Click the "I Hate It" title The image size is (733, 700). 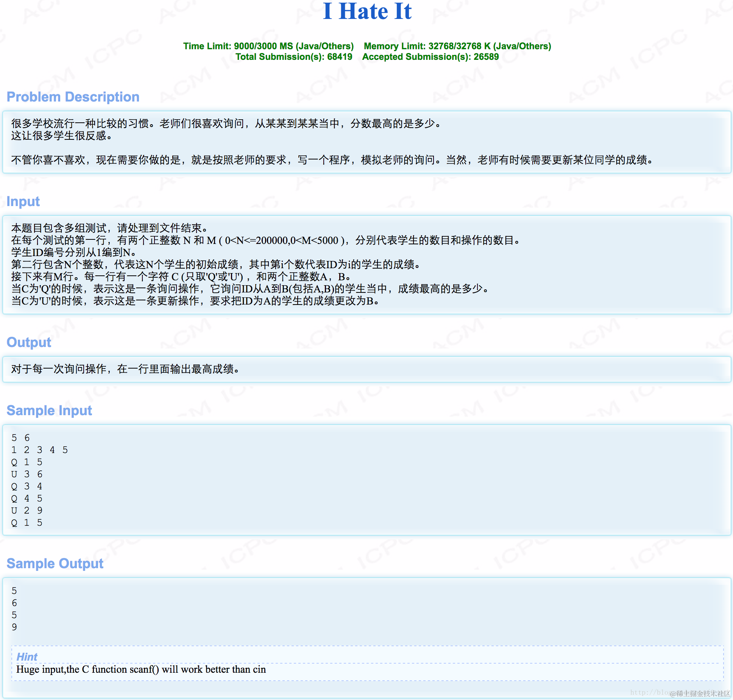pos(367,11)
